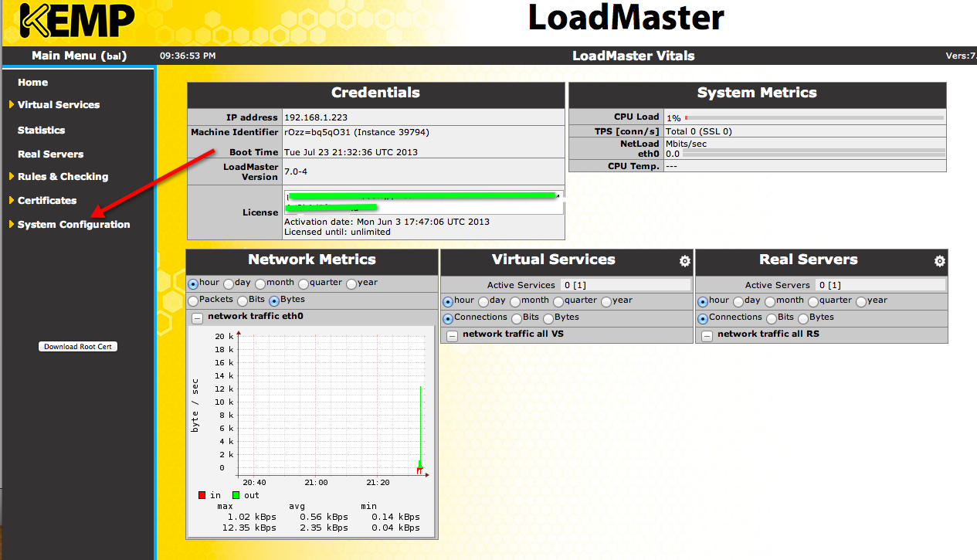Select day radio in Real Servers panel
The image size is (977, 560).
click(x=738, y=301)
